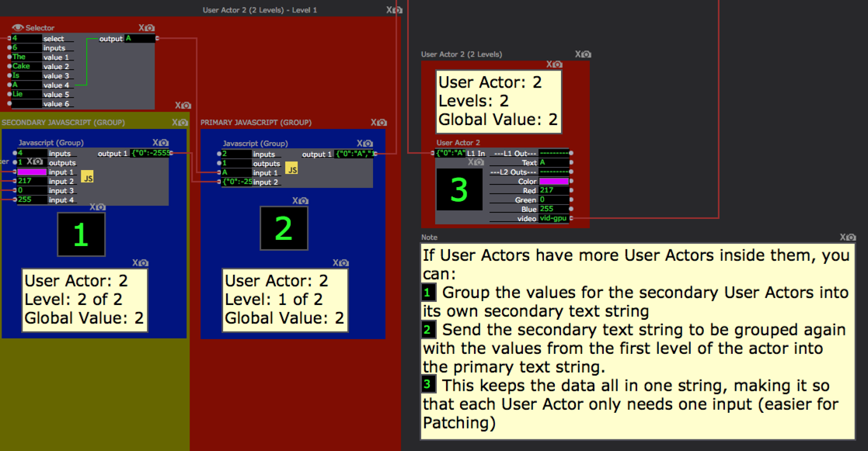868x451 pixels.
Task: Click the camera icon on the Note panel header
Action: 851,238
